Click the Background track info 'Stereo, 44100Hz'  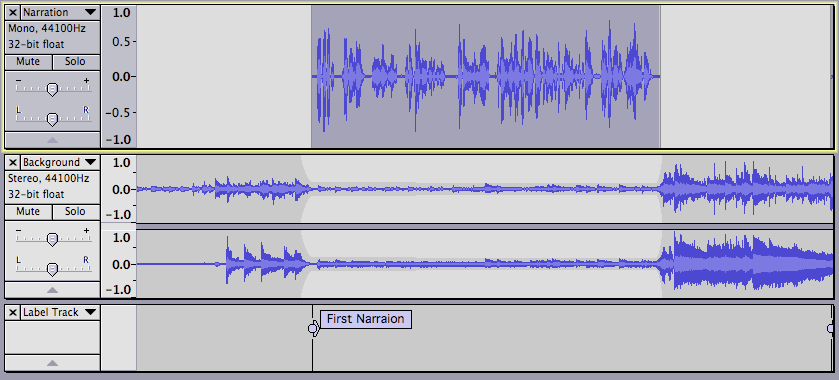click(48, 178)
